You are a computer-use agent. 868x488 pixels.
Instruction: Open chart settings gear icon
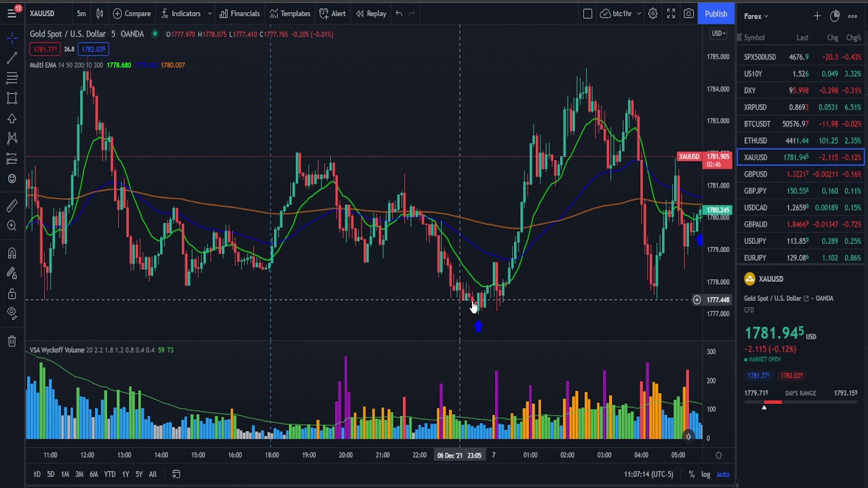click(x=652, y=14)
